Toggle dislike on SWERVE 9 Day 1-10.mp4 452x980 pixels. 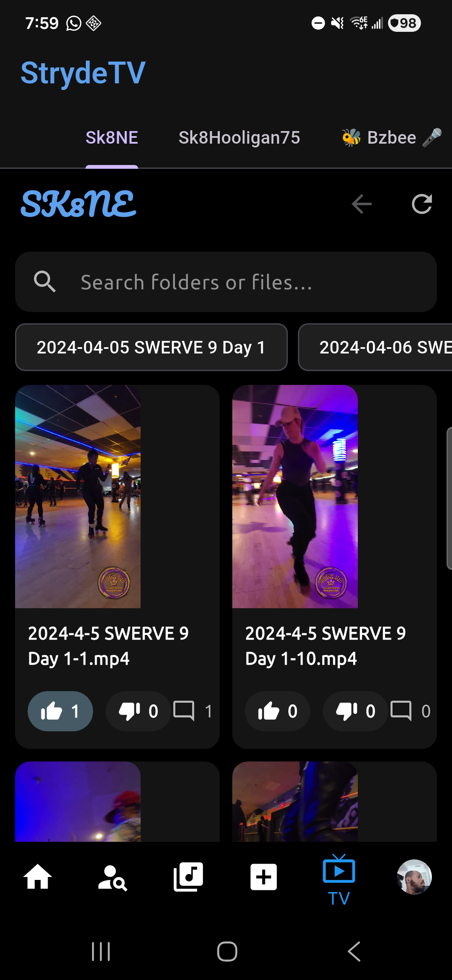click(x=355, y=711)
